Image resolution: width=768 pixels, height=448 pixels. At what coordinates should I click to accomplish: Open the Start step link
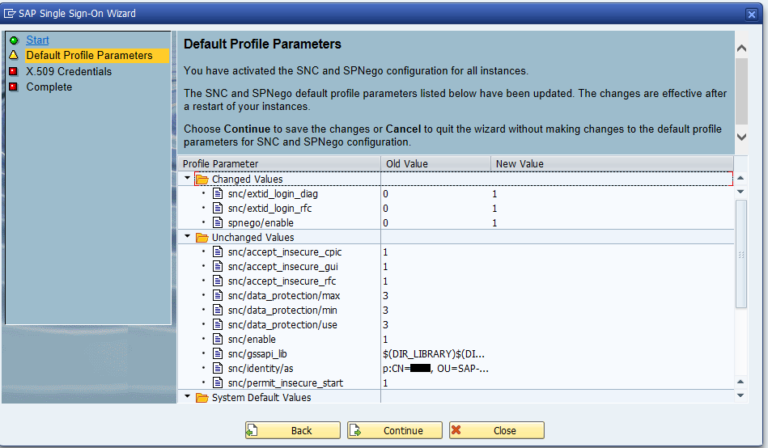click(x=37, y=40)
